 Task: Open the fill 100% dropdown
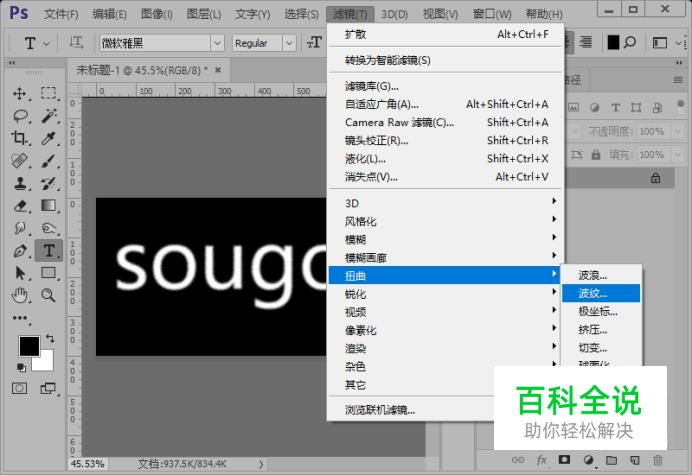(677, 155)
